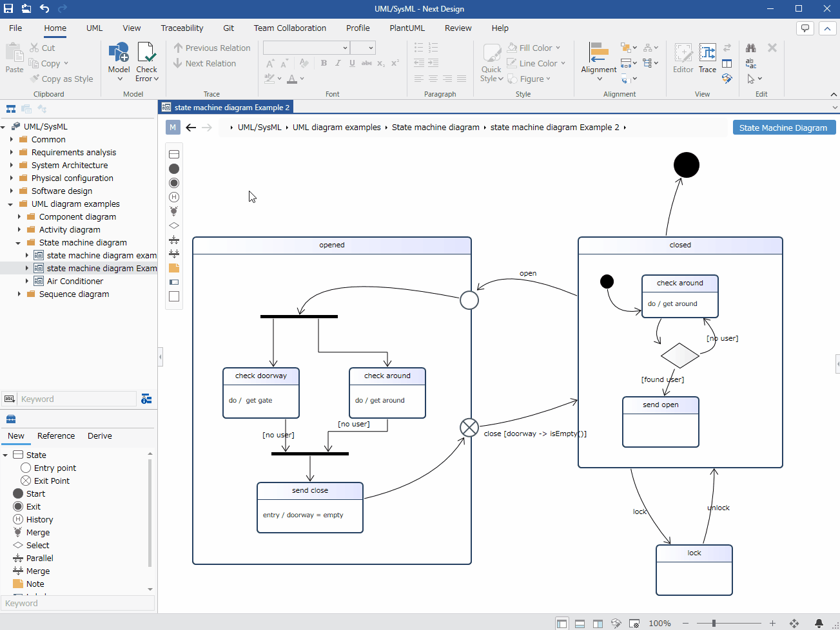Select Parallel in toolbox list
The height and width of the screenshot is (630, 840).
(x=39, y=558)
